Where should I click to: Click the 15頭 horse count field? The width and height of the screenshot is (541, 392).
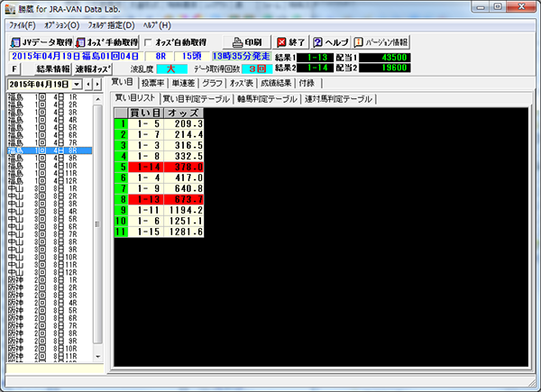coord(191,56)
